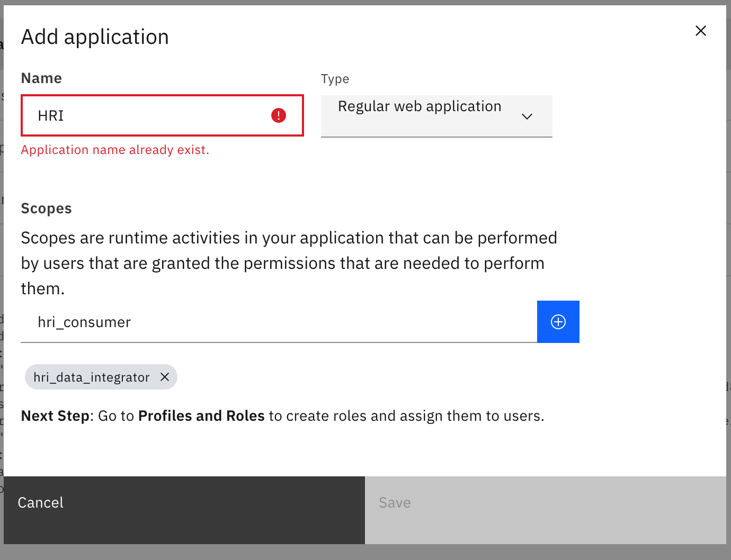Click the Add application heading

point(95,37)
